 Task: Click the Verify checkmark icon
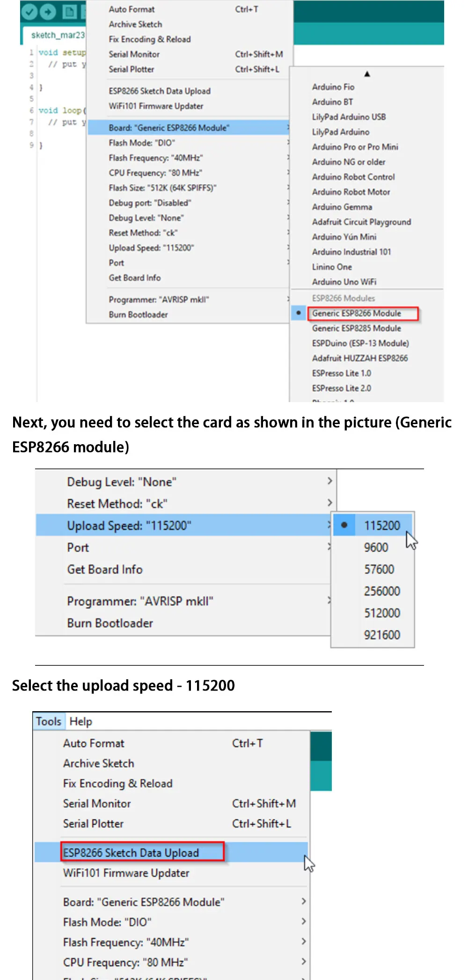point(29,12)
